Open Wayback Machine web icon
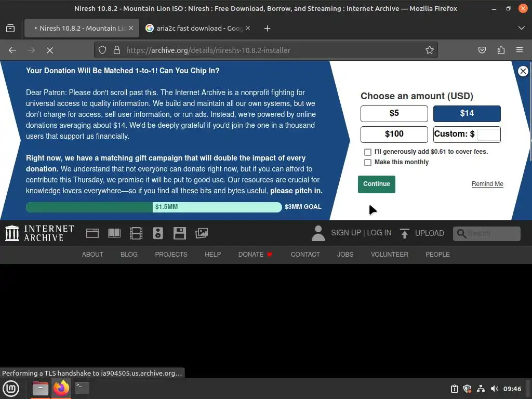 pos(92,233)
